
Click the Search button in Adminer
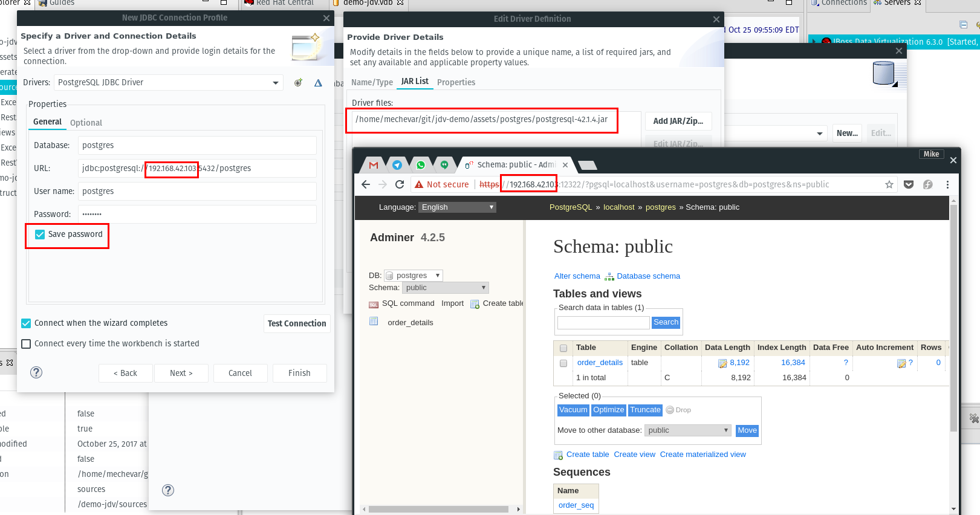point(666,323)
